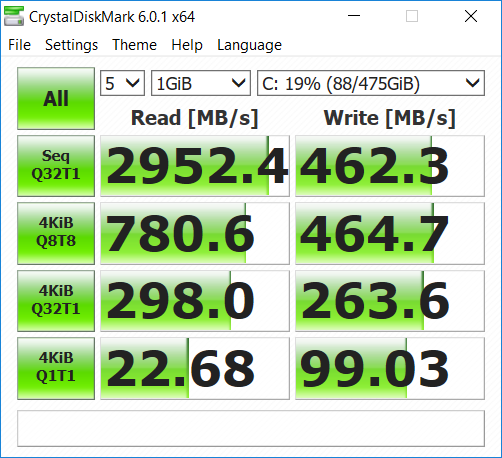Screen dimensions: 502x458
Task: Start the Seq Q32T1 test
Action: pos(56,166)
